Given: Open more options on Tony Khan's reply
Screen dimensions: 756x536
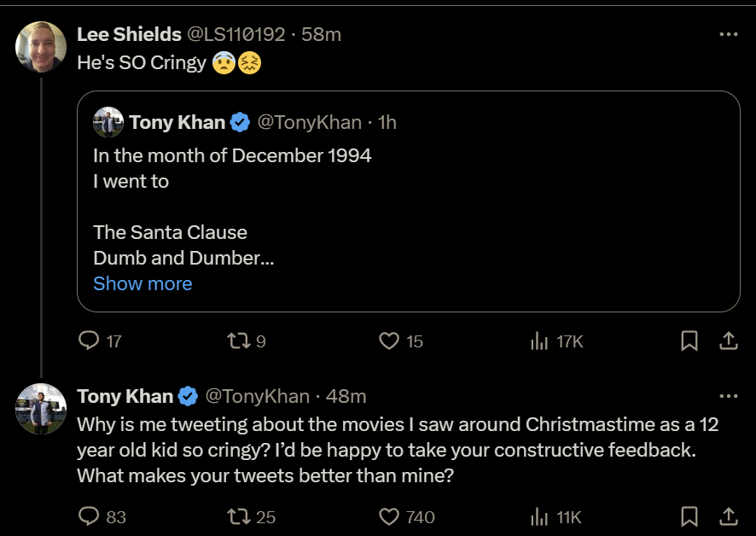Looking at the screenshot, I should (x=728, y=396).
